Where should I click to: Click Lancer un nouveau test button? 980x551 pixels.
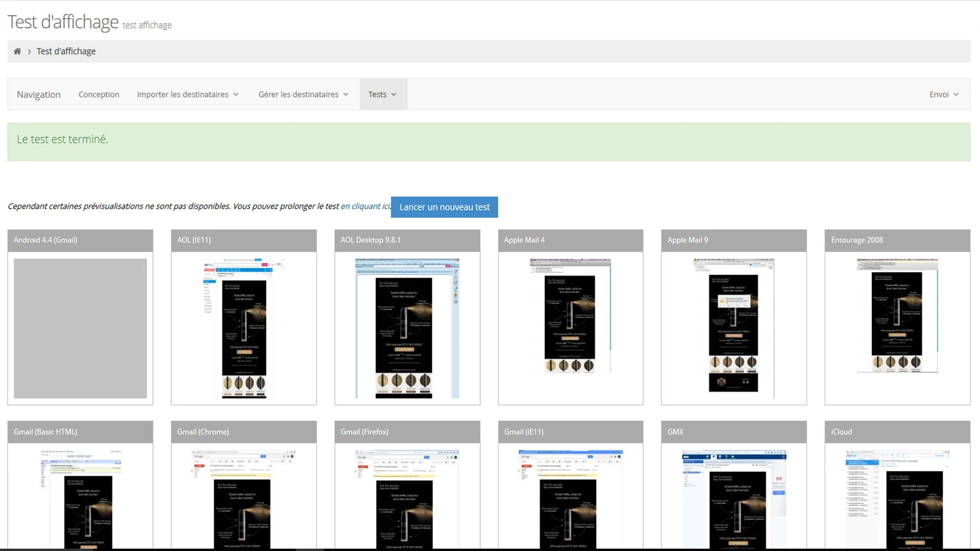click(x=444, y=207)
